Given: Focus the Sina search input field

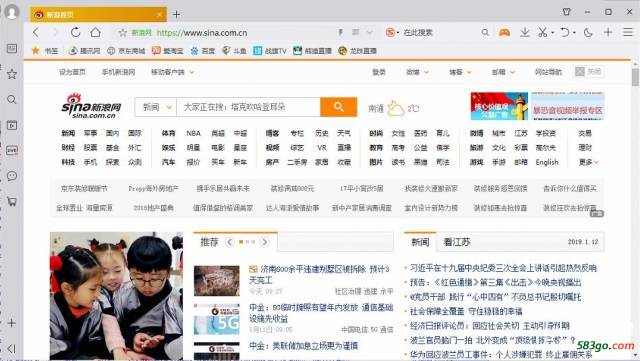Looking at the screenshot, I should pyautogui.click(x=248, y=107).
